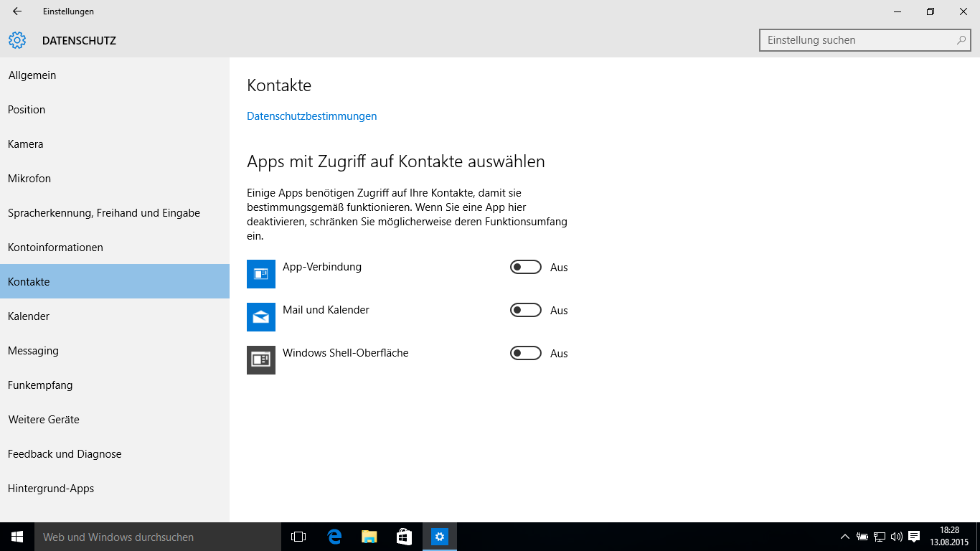Click the Windows Shell-Oberfläche app icon
980x551 pixels.
pos(261,360)
